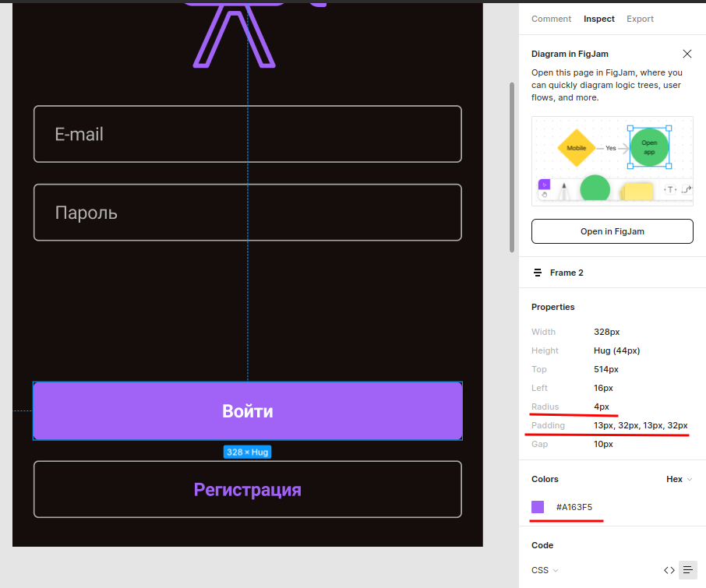Expand the Hex color format dropdown

click(x=680, y=480)
